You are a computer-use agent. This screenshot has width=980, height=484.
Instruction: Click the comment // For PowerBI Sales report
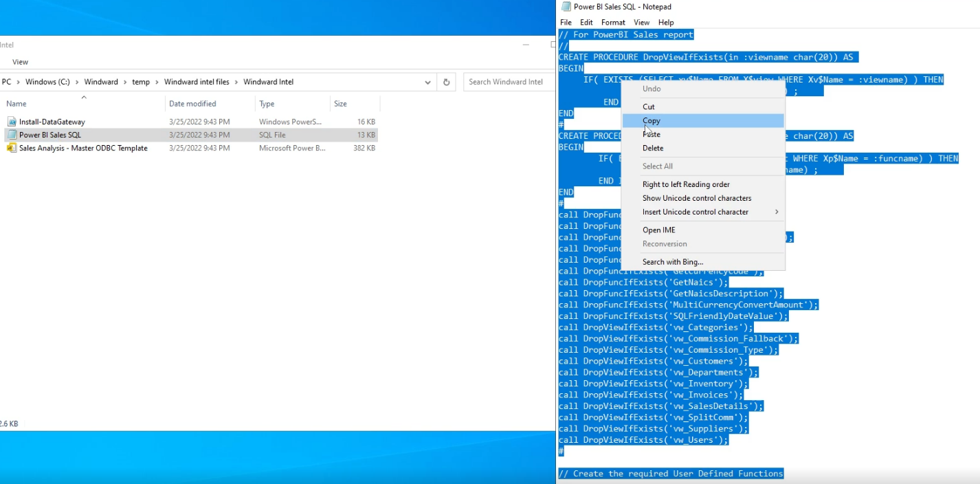coord(626,34)
